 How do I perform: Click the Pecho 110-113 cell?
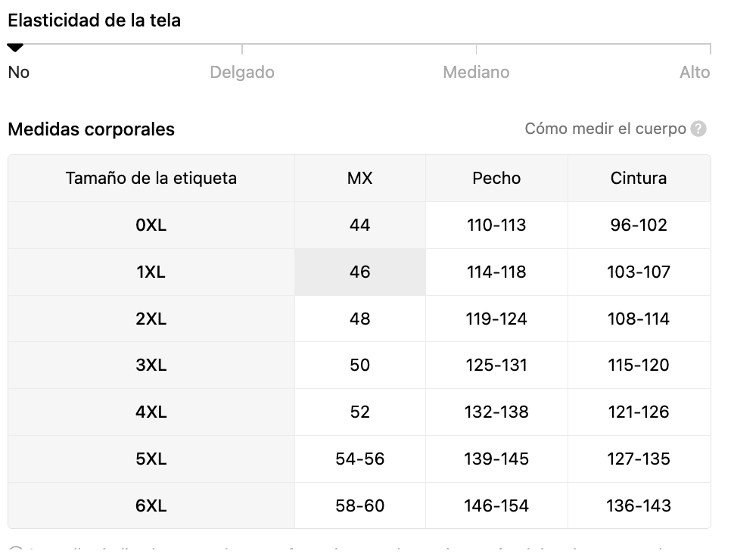pyautogui.click(x=496, y=226)
